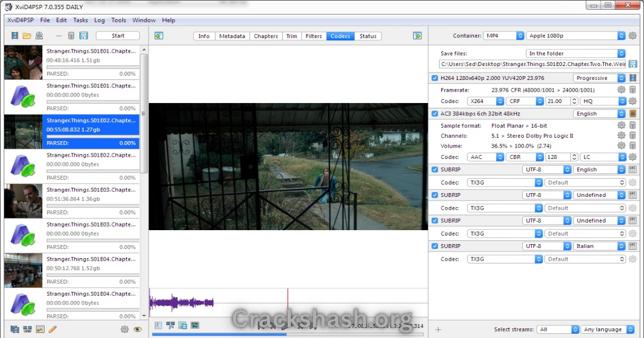Open the yellow folder icon in toolbar
Screen dimensions: 644x338
[x=27, y=36]
